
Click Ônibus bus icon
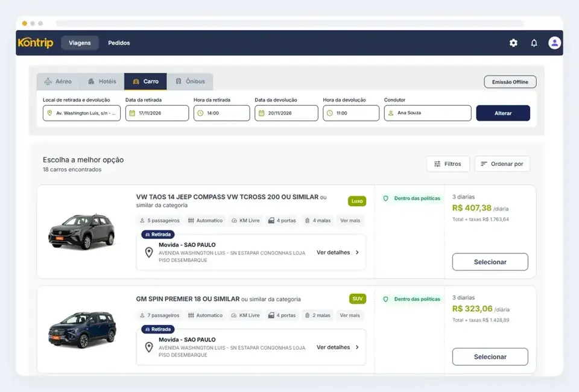click(x=179, y=81)
